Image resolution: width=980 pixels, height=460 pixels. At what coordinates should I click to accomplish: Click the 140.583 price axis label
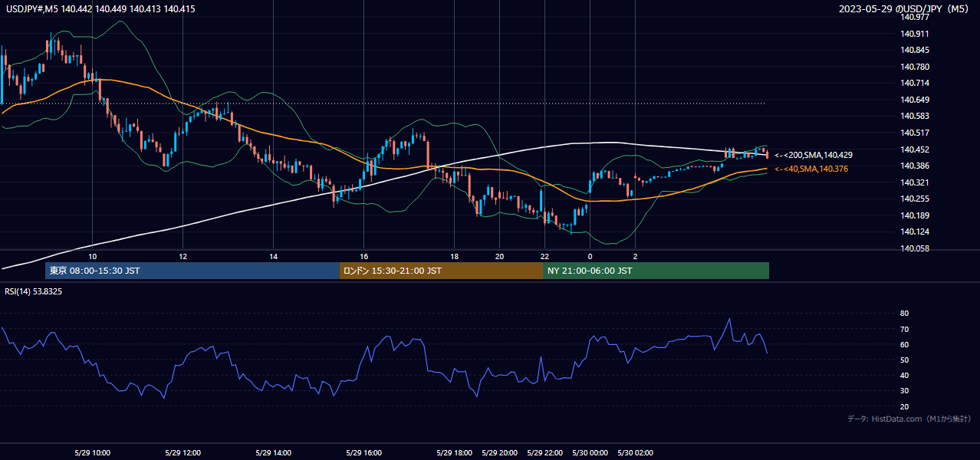915,117
